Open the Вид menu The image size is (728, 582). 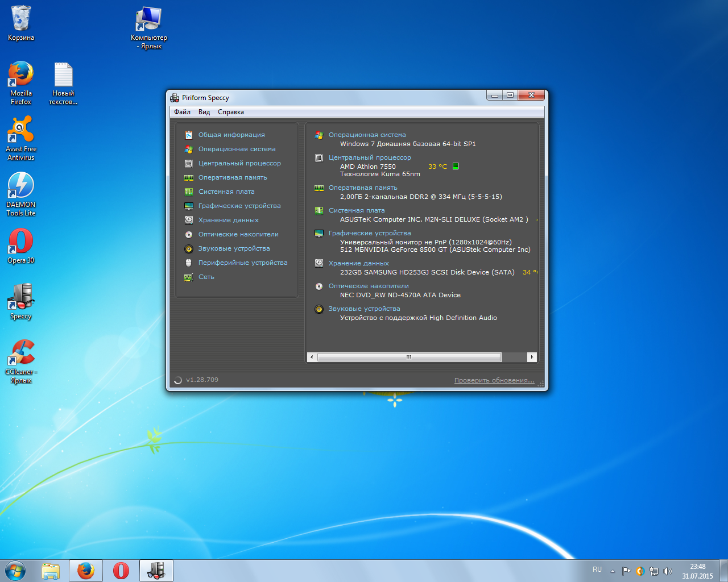204,112
